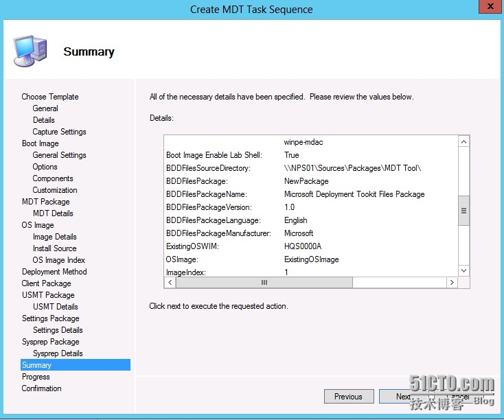
Task: Click the HQS0000A value
Action: (303, 246)
